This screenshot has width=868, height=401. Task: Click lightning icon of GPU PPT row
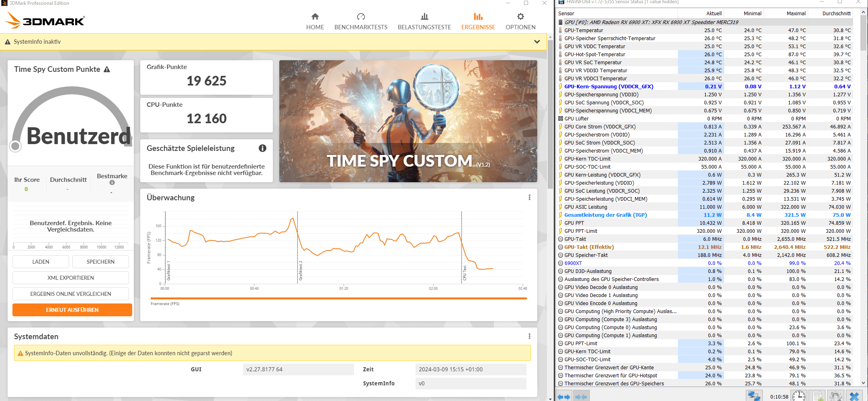pyautogui.click(x=560, y=223)
